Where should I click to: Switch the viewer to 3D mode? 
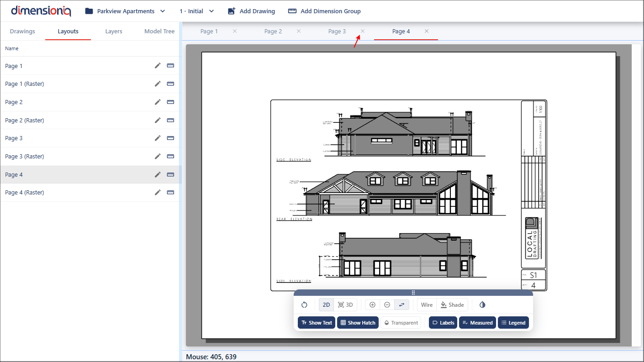[345, 305]
